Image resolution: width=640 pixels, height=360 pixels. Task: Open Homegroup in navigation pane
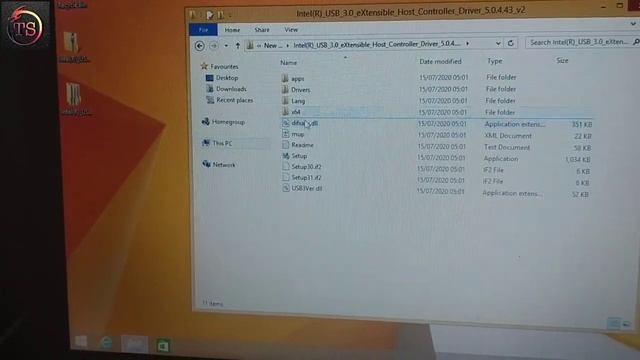tap(228, 122)
